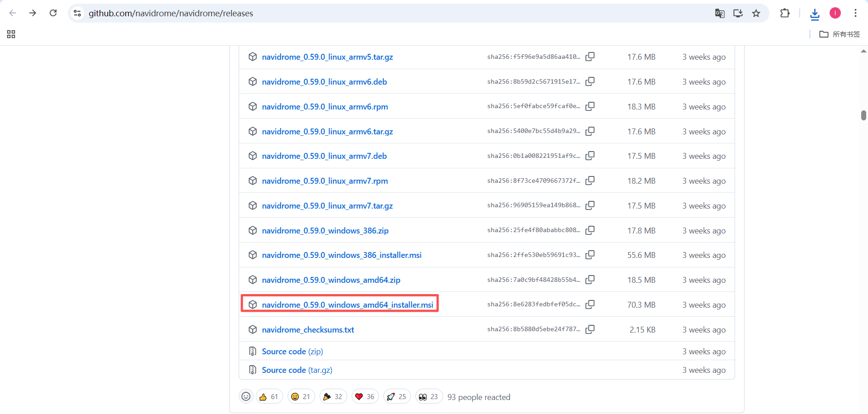Download navidrome_0.59.0_linux_armv5.tar.gz
This screenshot has width=868, height=414.
[327, 57]
